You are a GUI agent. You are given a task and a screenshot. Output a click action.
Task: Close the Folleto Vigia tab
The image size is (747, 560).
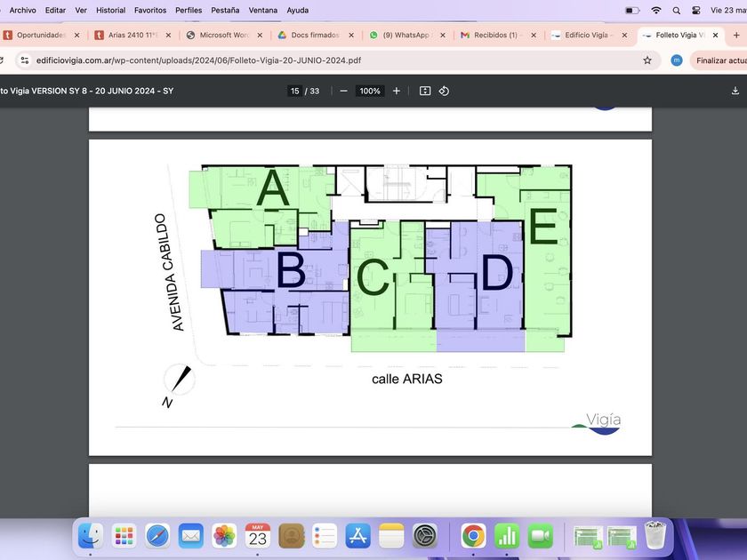(715, 35)
